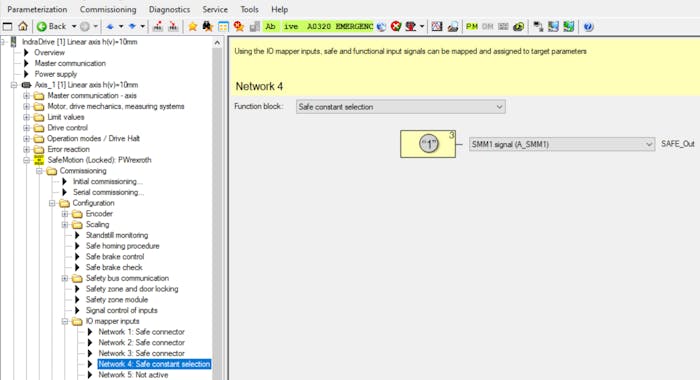Click the constant "1" function block
The image size is (700, 380).
tap(428, 144)
